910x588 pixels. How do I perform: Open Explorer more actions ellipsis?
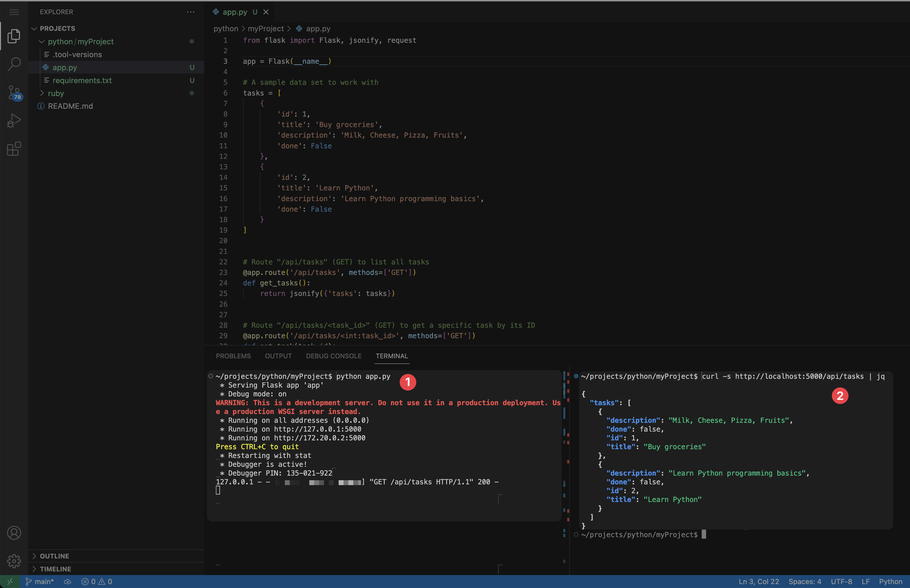click(x=190, y=12)
